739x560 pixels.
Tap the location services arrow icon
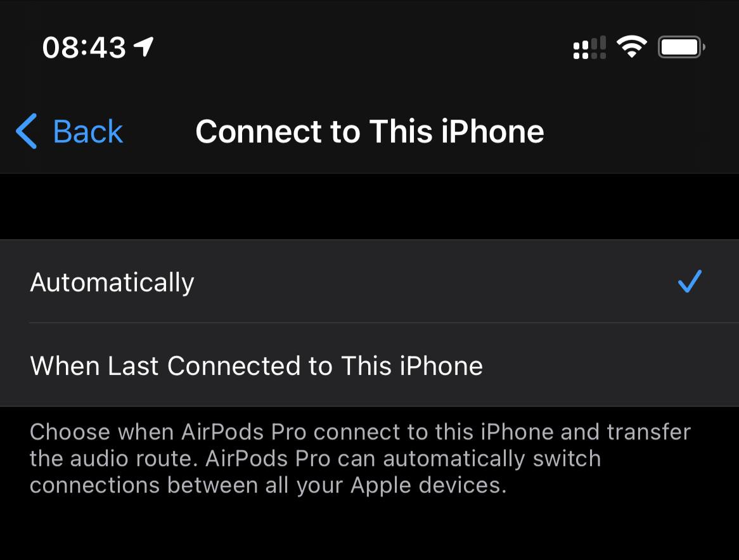pyautogui.click(x=144, y=47)
